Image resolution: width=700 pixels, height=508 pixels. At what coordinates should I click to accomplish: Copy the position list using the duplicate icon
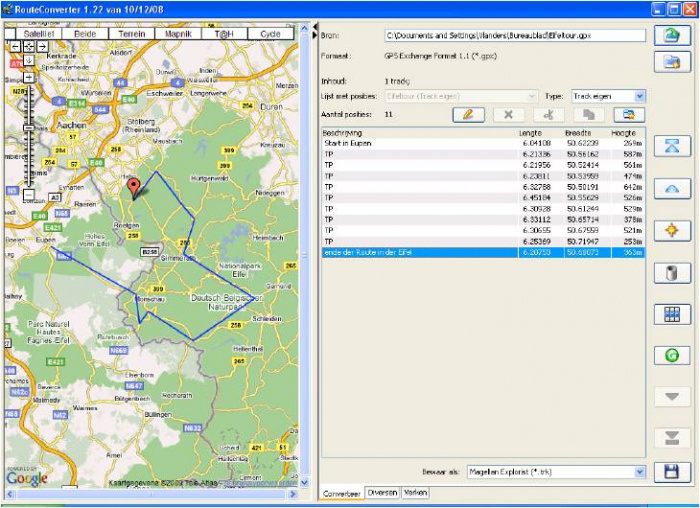589,115
